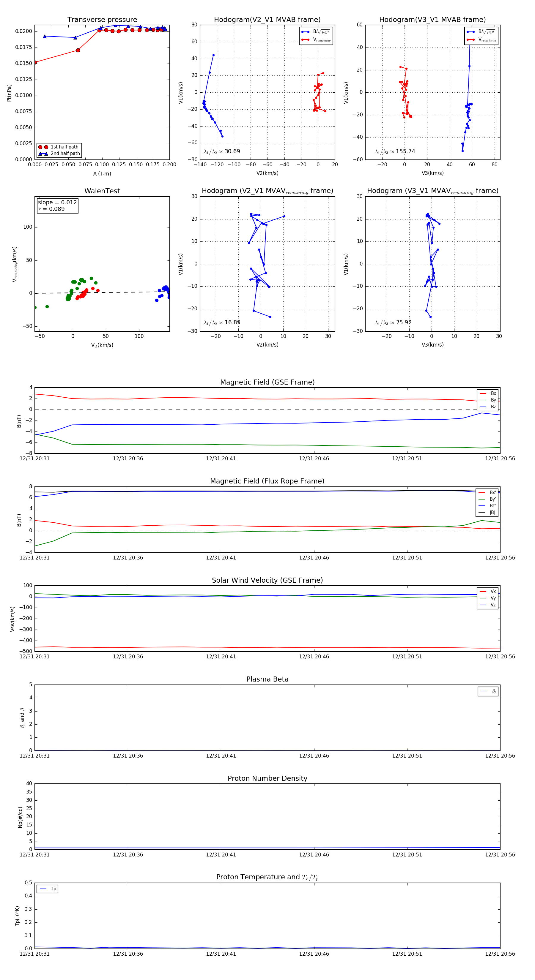The height and width of the screenshot is (980, 535).
Task: Click the "Bx'" legend entry in flux rope plot
Action: pos(487,492)
